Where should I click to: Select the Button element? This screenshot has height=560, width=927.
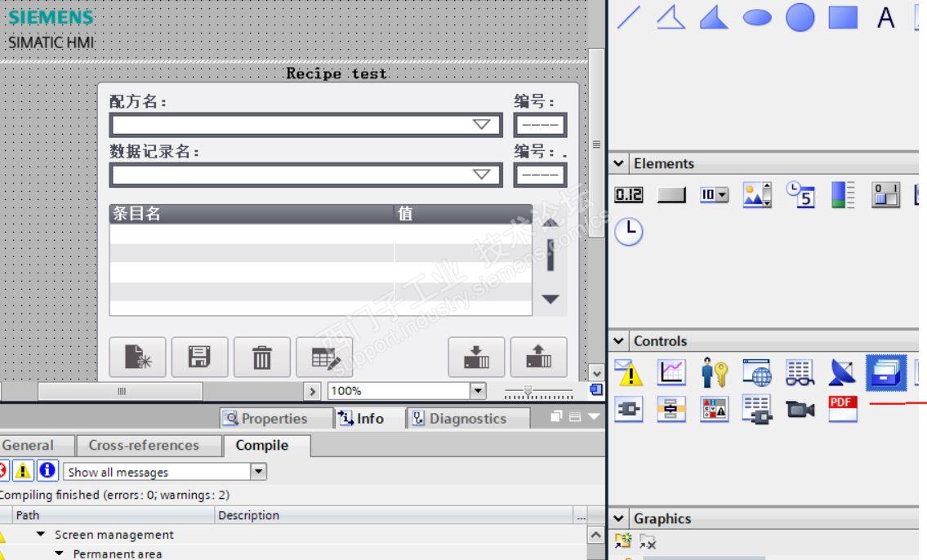click(x=671, y=195)
